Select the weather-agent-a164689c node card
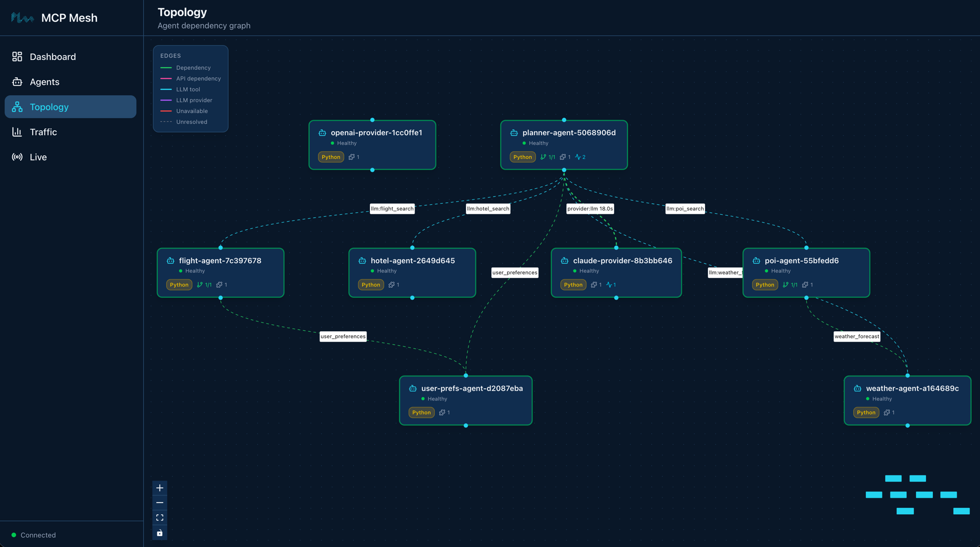The height and width of the screenshot is (547, 980). click(907, 400)
